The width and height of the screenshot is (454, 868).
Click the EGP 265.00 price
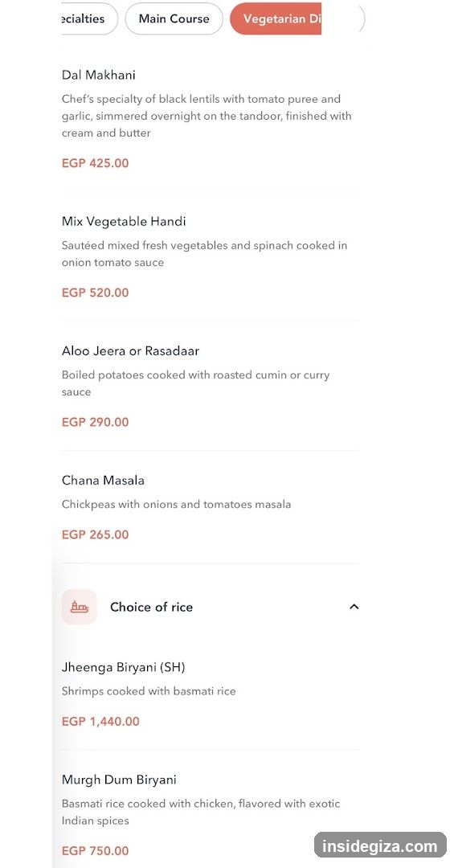click(96, 534)
